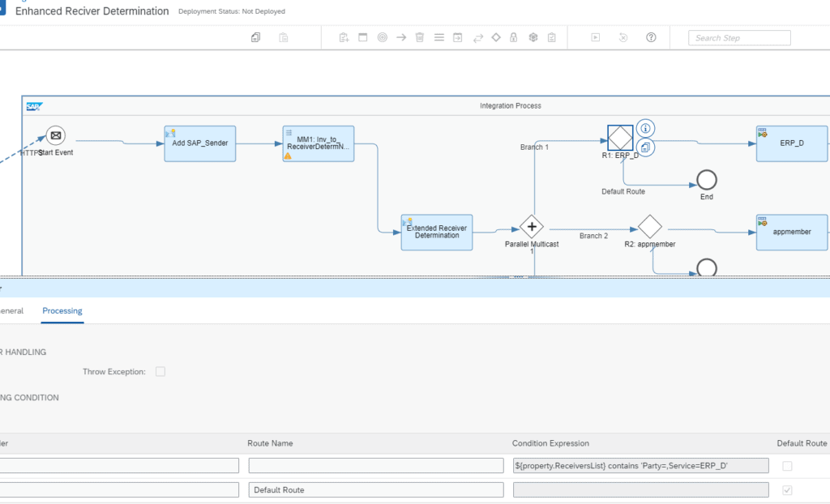Click the Start Simulation play icon
The height and width of the screenshot is (504, 830).
596,37
